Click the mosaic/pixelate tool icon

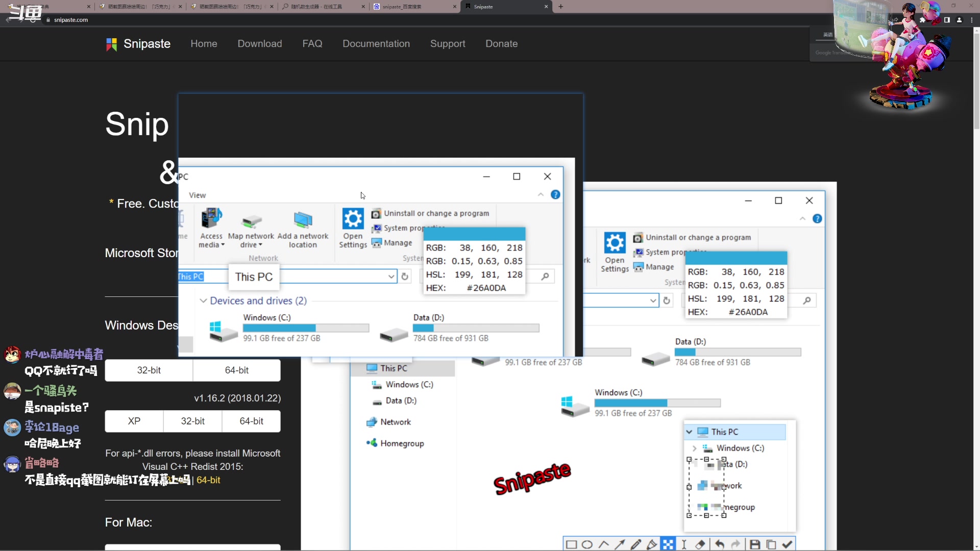tap(668, 543)
